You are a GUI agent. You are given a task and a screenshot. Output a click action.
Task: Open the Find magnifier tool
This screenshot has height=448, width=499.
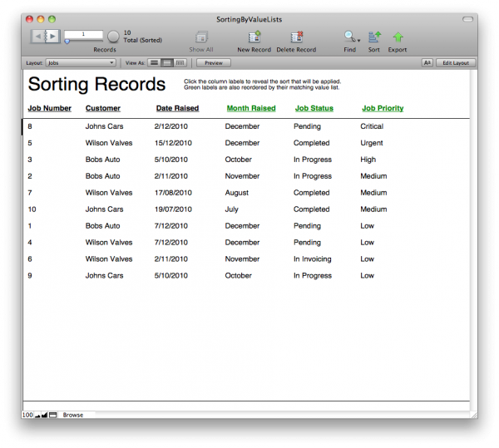point(349,37)
